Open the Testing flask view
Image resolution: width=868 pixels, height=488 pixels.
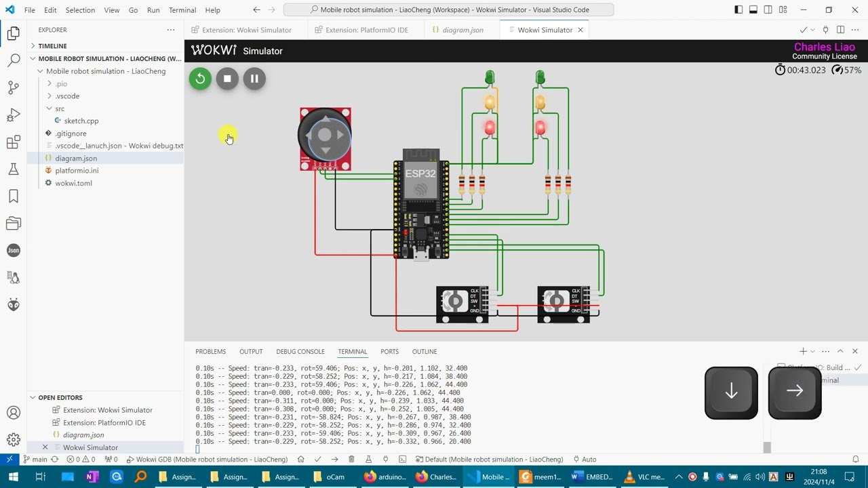pyautogui.click(x=13, y=169)
